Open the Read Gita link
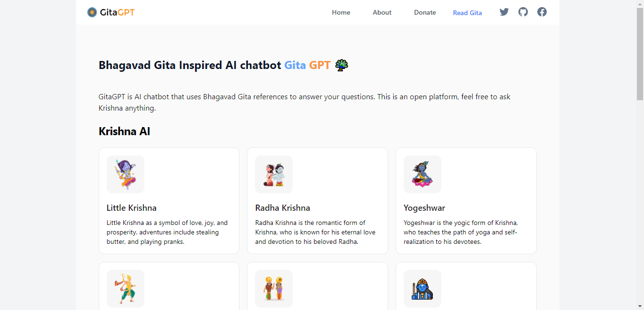This screenshot has height=310, width=644. 467,13
